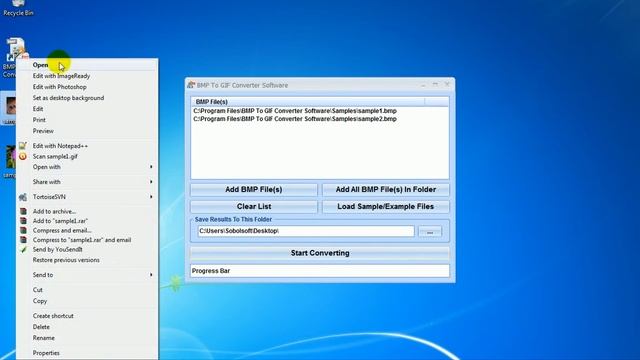Click the BMP File(s) column header
This screenshot has height=360, width=640.
tap(308, 101)
